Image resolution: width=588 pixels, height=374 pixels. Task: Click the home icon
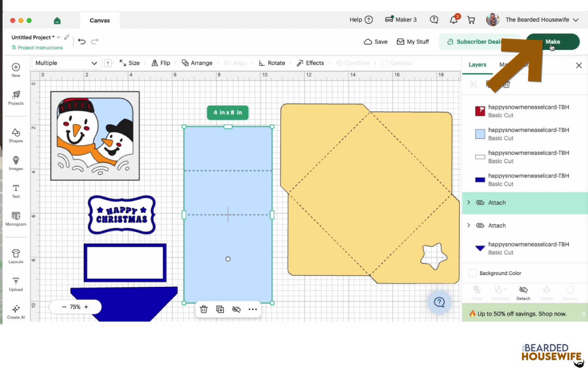(x=57, y=21)
